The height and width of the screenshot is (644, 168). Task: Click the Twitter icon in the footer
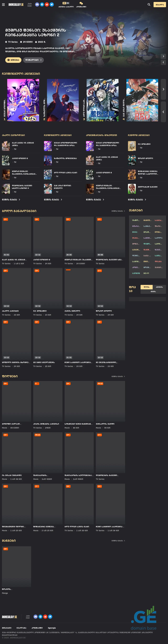point(50,617)
